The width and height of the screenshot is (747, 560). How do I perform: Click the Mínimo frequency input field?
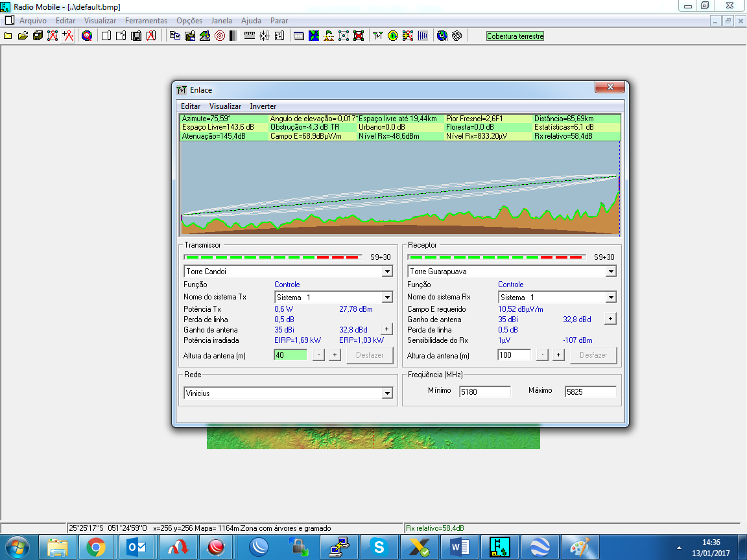pos(484,391)
